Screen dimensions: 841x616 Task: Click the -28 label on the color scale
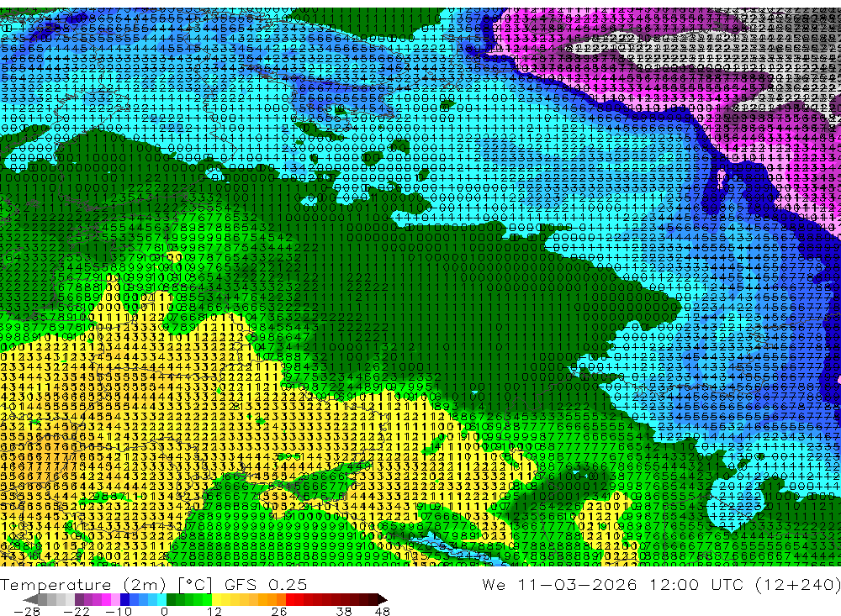coord(27,612)
